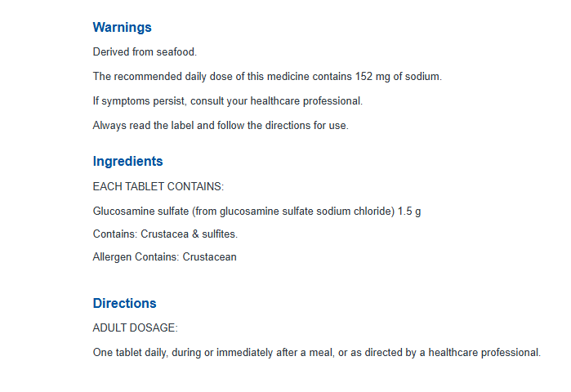Image resolution: width=571 pixels, height=392 pixels.
Task: Click 'EACH TABLET CONTAINS:' text
Action: tap(158, 186)
